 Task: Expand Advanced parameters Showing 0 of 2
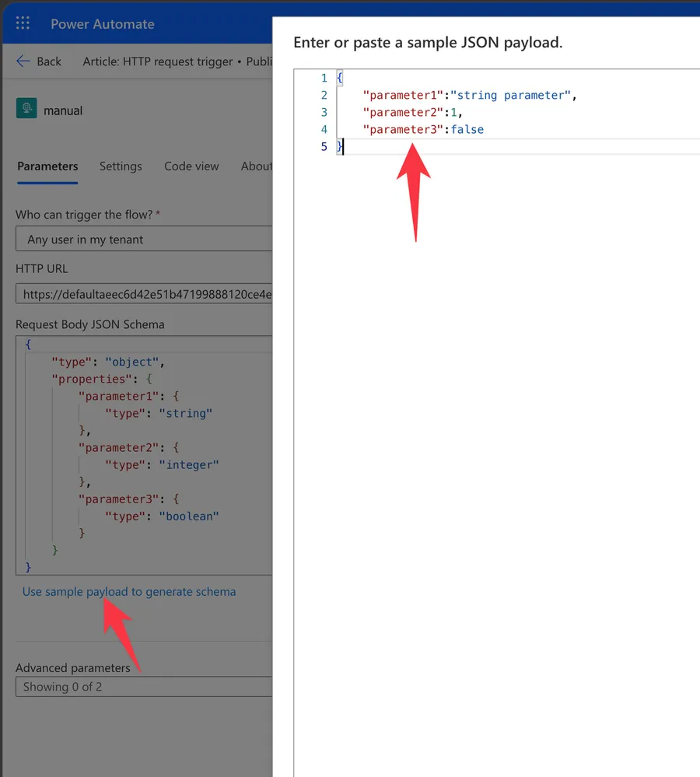point(144,687)
